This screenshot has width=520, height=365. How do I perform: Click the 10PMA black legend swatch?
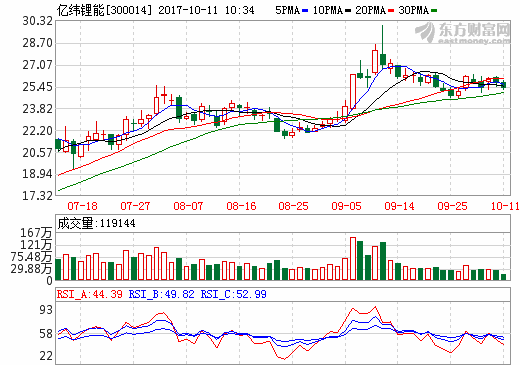coord(348,11)
